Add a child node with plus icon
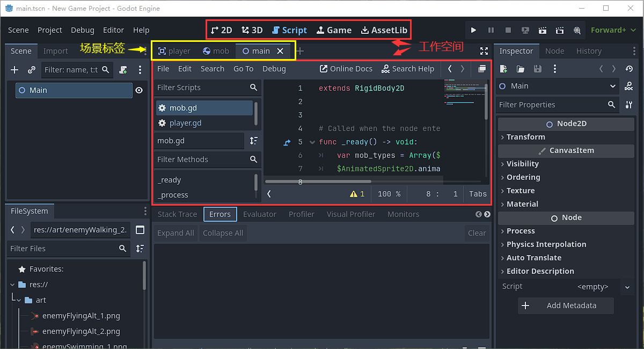This screenshot has height=349, width=644. 14,70
